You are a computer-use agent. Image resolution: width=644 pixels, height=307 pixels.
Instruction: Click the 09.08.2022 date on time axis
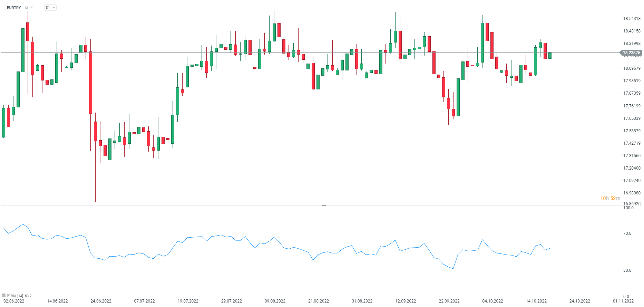point(275,301)
